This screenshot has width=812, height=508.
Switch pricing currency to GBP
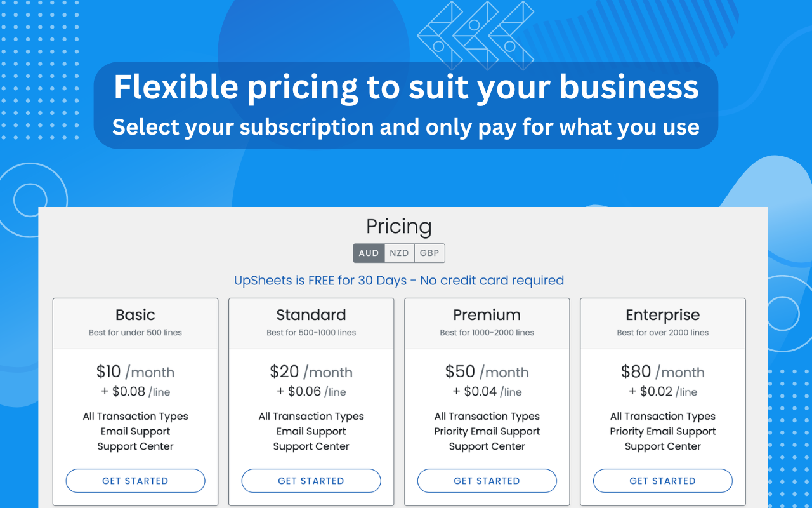click(429, 253)
